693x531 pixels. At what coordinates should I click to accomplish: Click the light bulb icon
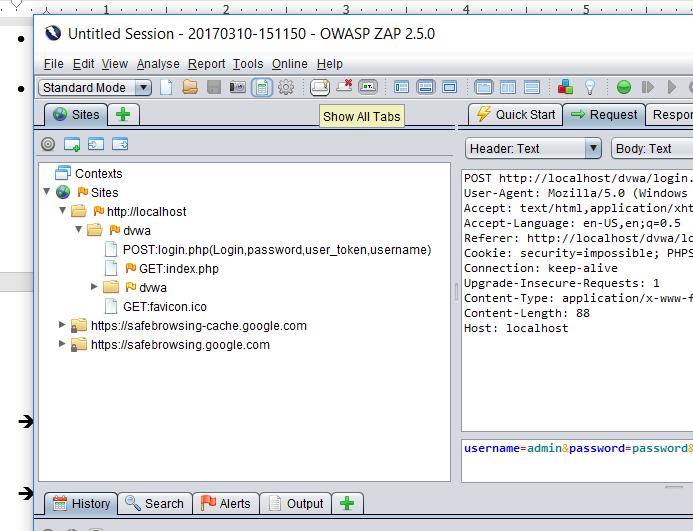(x=590, y=87)
